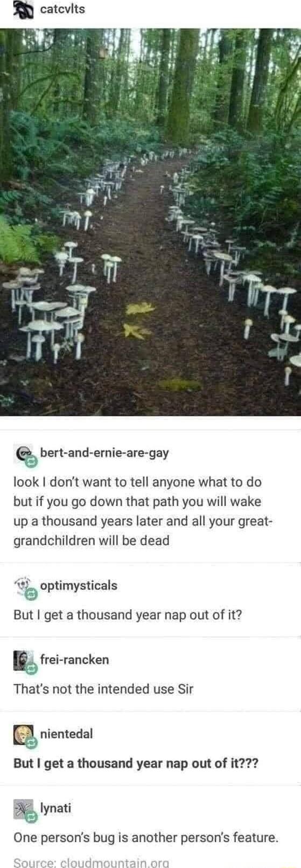Open bert-and-ernie-are-gay avatar

23,454
